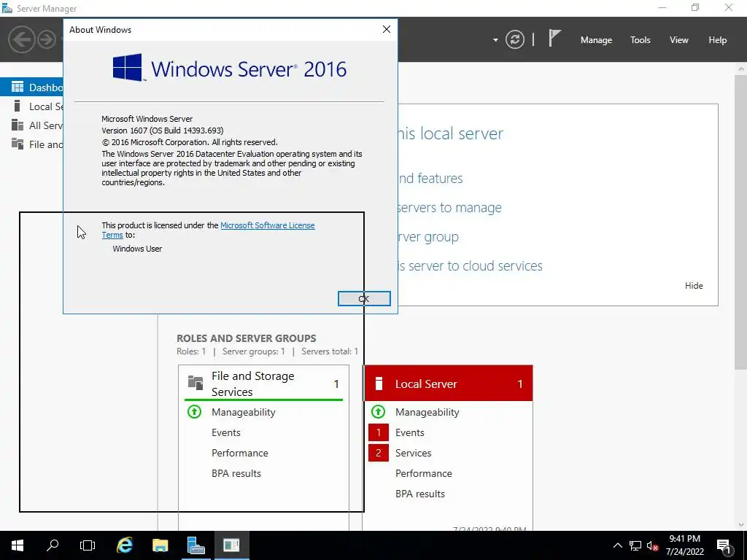Image resolution: width=747 pixels, height=560 pixels.
Task: Select File and Storage Services in sidebar
Action: coord(31,144)
